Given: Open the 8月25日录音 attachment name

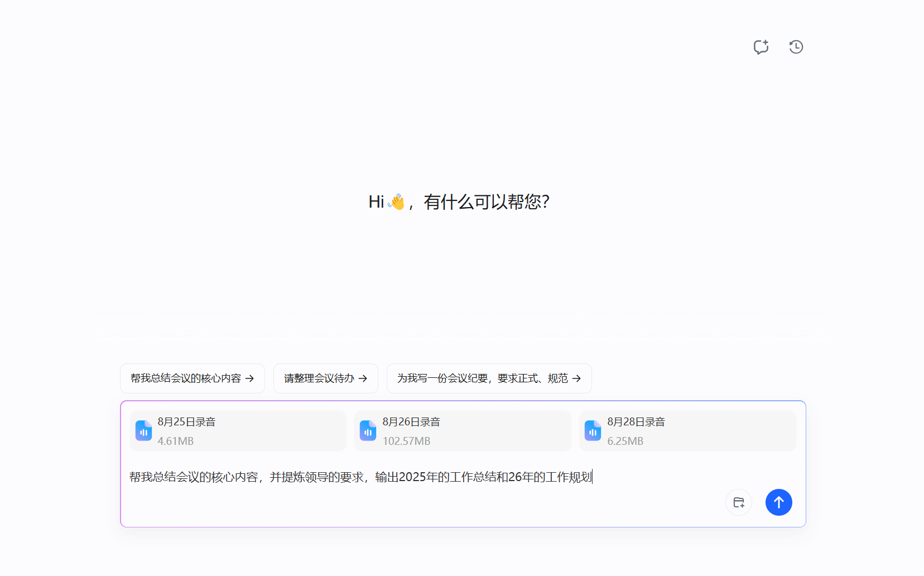Looking at the screenshot, I should pyautogui.click(x=186, y=422).
